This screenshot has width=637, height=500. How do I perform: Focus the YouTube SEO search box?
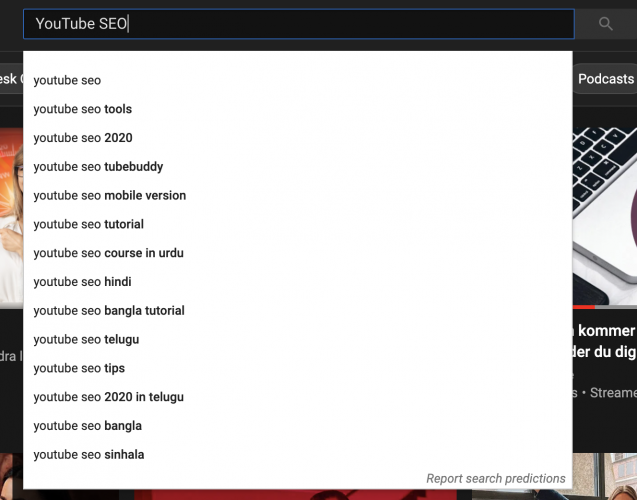299,24
